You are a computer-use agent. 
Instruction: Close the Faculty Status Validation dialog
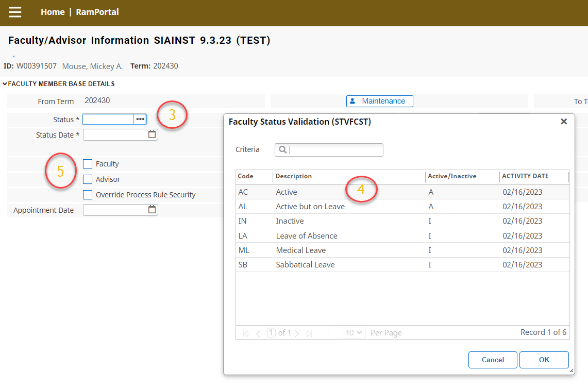click(564, 122)
